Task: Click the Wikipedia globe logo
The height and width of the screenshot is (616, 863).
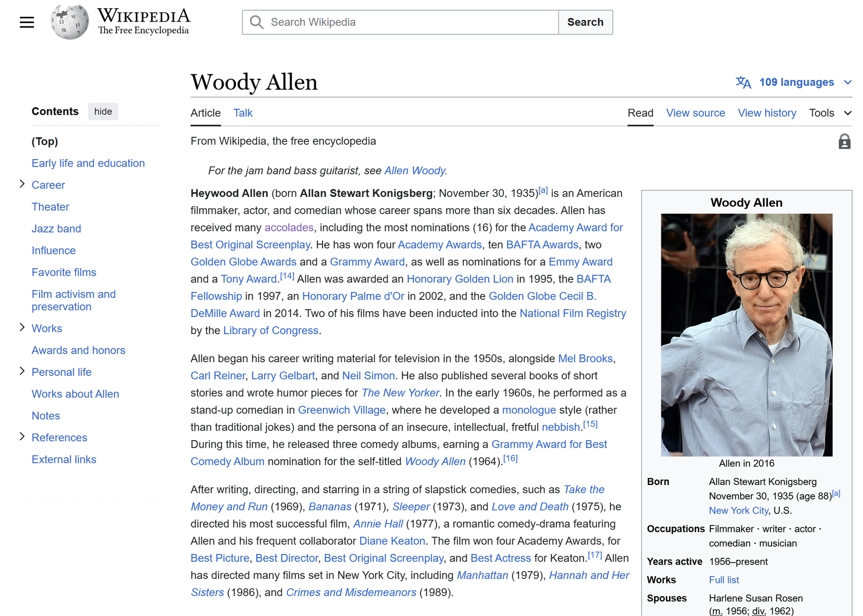Action: [69, 22]
